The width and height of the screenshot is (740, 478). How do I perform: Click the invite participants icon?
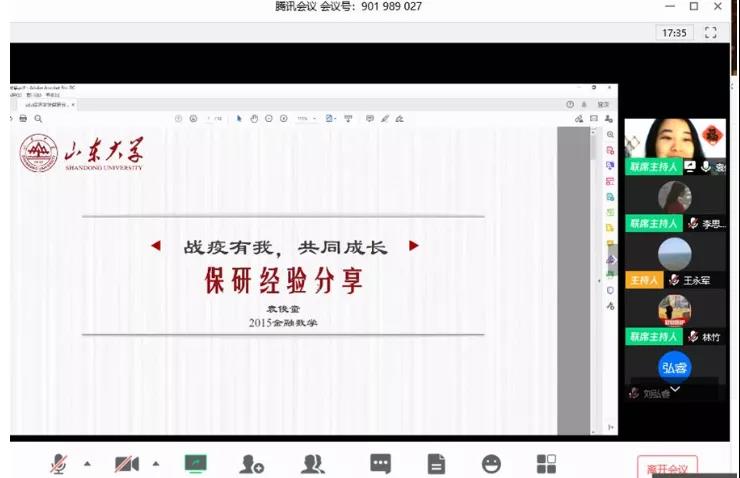[251, 464]
